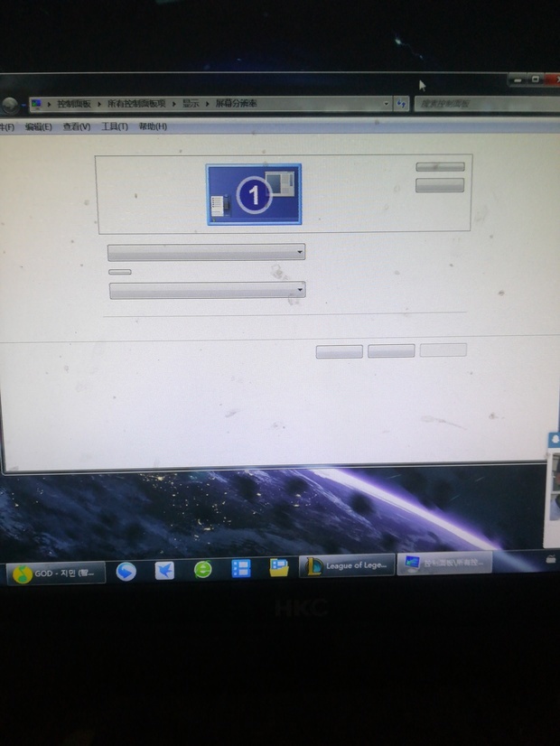Open the blue round browser icon in taskbar
Viewport: 560px width, 746px height.
(126, 572)
